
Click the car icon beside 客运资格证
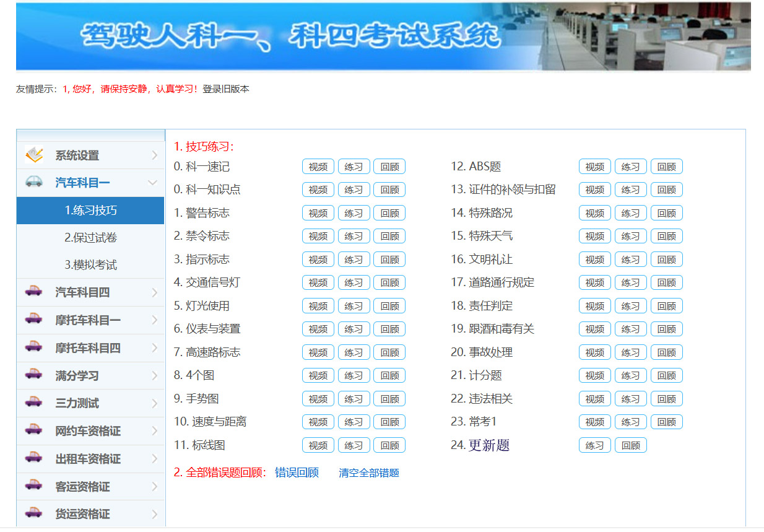(x=34, y=485)
